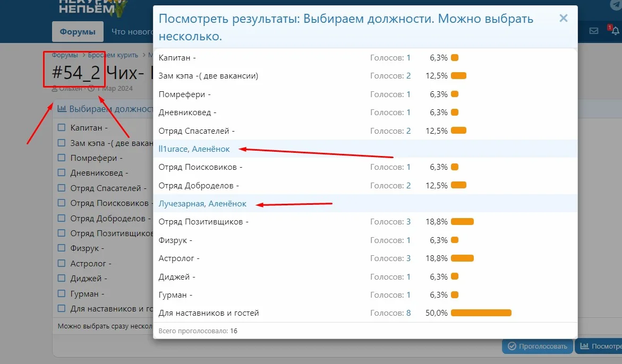Check the Капитан poll option
This screenshot has width=622, height=364.
[x=61, y=127]
